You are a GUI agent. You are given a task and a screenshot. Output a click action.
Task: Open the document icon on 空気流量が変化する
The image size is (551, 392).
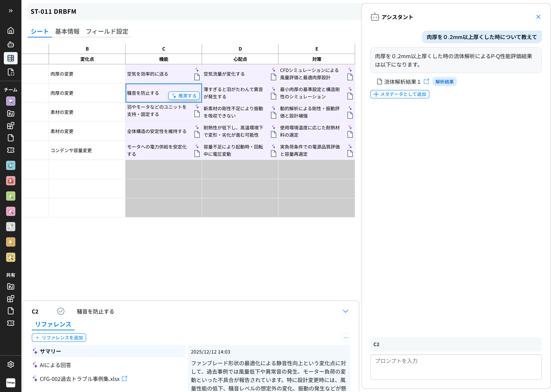pos(274,77)
